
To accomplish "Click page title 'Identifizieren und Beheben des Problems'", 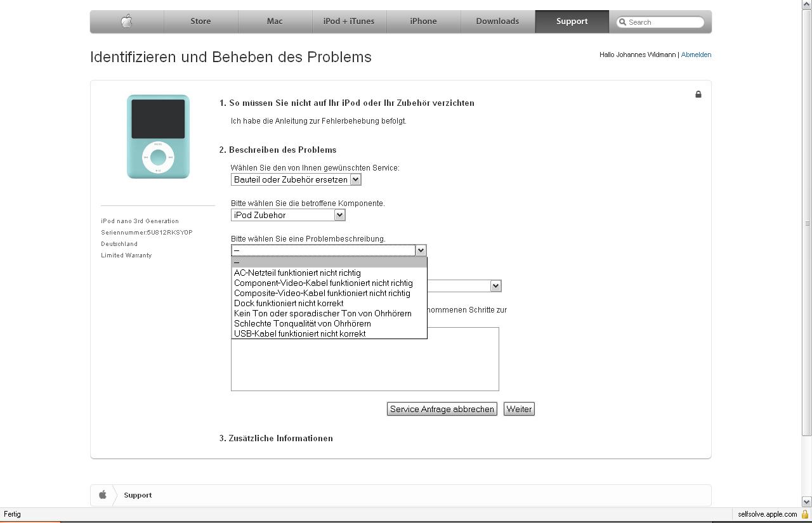I will point(231,57).
